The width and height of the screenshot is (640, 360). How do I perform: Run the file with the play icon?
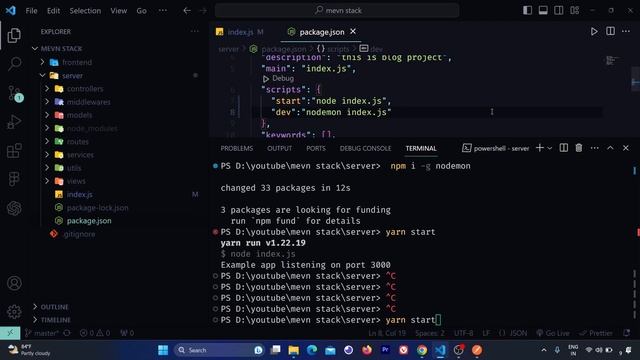(594, 31)
